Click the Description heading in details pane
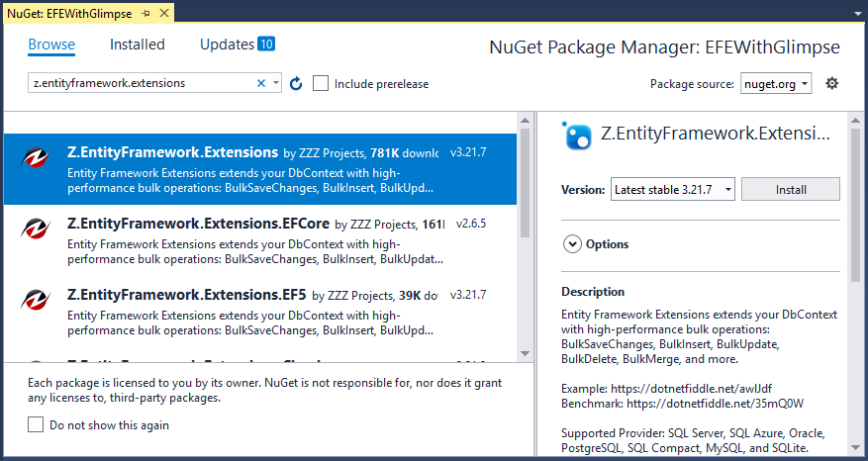 tap(593, 292)
